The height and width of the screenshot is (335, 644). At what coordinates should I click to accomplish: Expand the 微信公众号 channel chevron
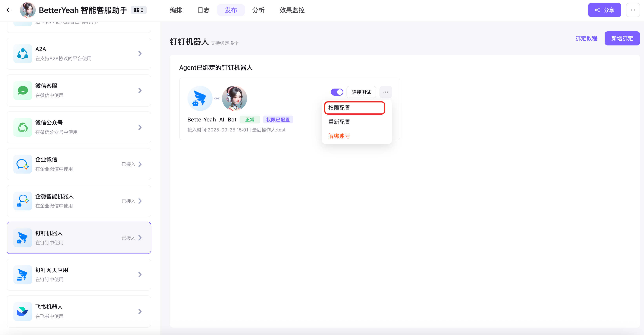pos(140,127)
